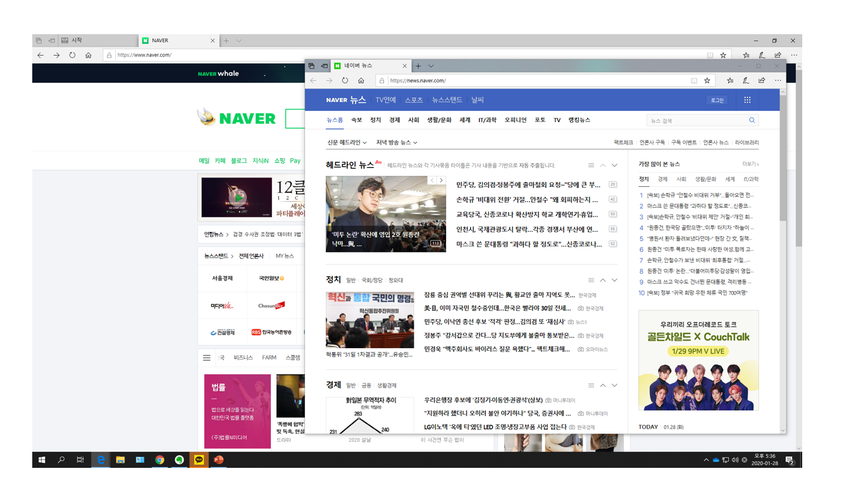
Task: Expand 저녁 방송 뉴스 dropdown
Action: coord(397,142)
